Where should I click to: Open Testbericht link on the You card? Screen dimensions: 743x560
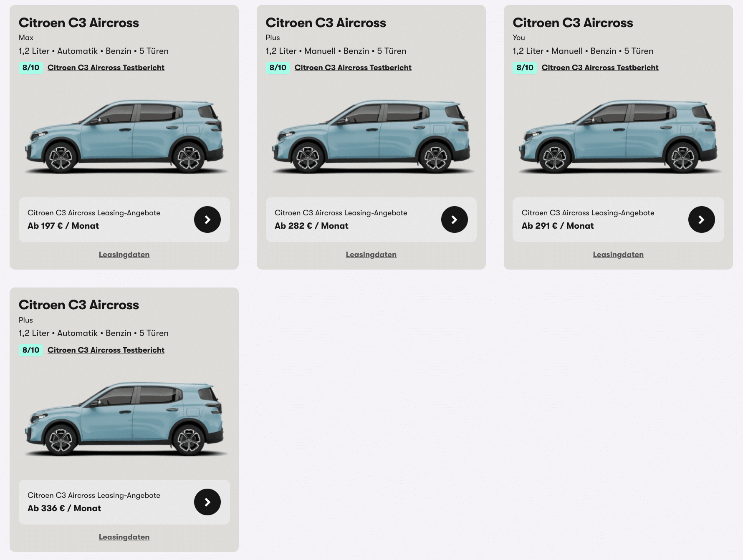click(600, 68)
